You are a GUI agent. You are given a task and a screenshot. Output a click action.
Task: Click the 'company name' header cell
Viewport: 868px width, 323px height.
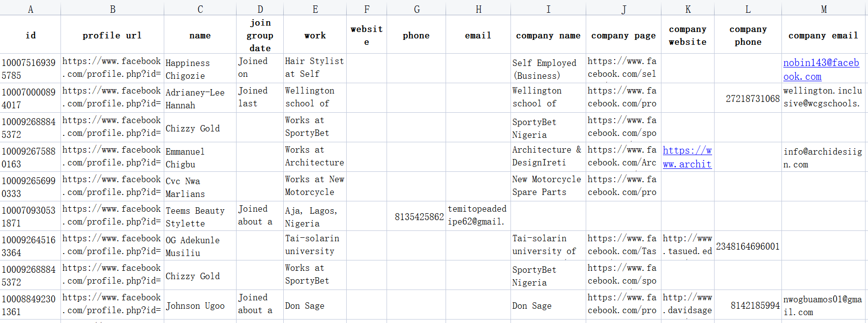click(548, 34)
